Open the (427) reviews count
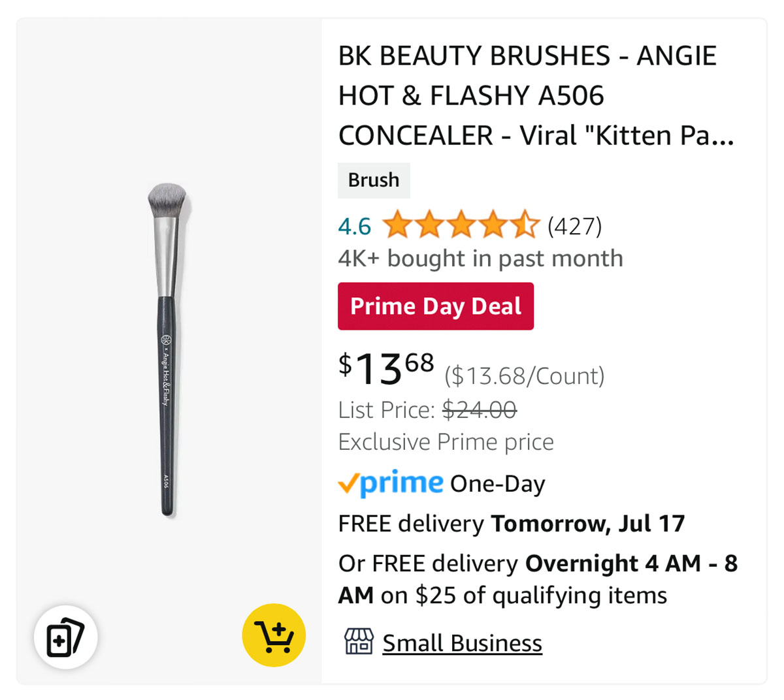This screenshot has height=700, width=784. click(x=575, y=226)
